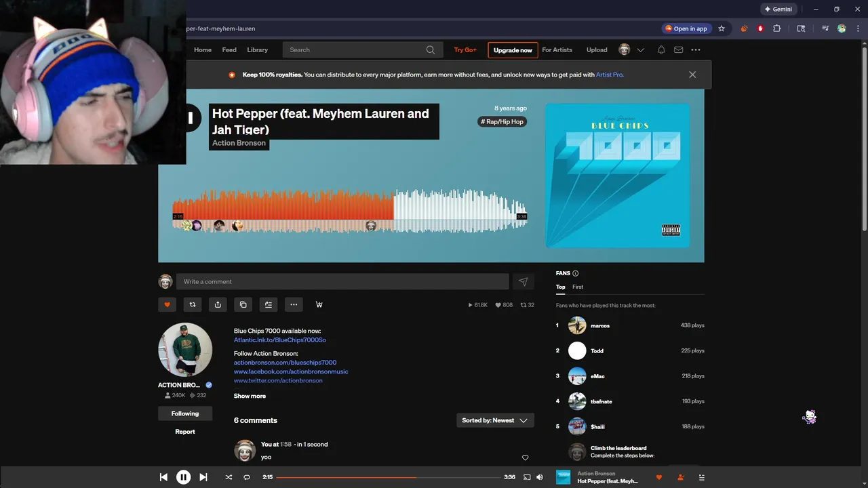This screenshot has width=868, height=488.
Task: Show the FANS info tooltip icon
Action: pos(576,273)
